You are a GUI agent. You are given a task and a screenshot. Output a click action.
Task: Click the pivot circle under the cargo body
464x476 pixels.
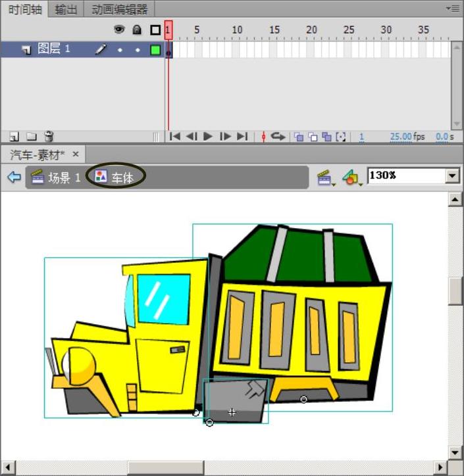pos(303,399)
